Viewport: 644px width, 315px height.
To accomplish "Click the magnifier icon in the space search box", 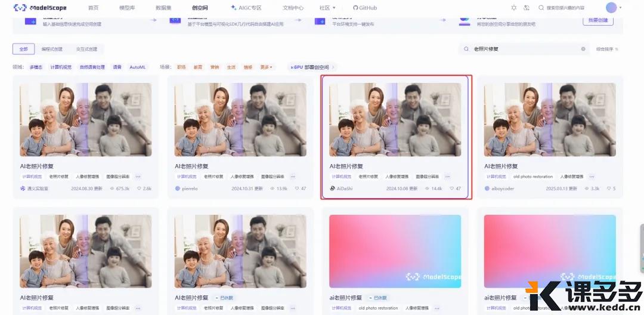I will pos(466,49).
